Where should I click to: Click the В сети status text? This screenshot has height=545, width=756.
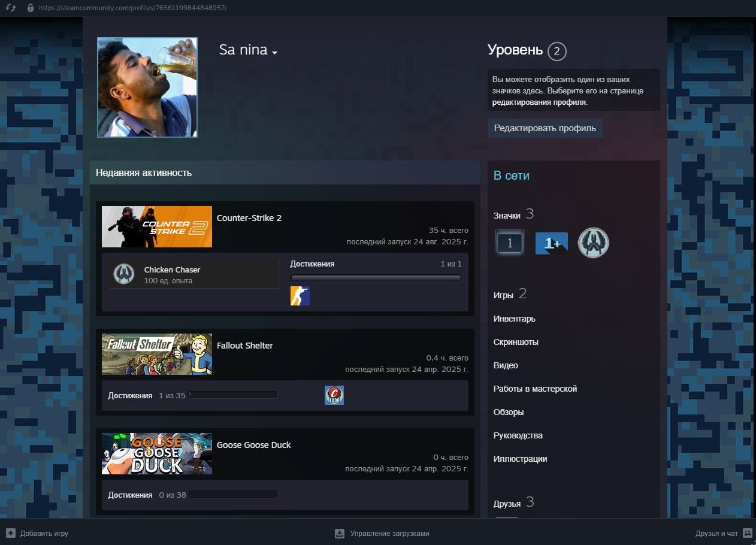click(512, 175)
